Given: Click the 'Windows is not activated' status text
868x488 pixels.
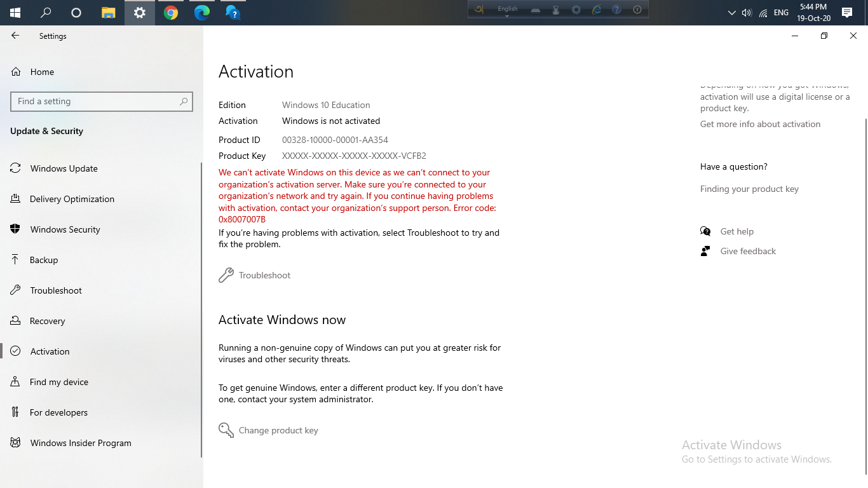Looking at the screenshot, I should [331, 121].
